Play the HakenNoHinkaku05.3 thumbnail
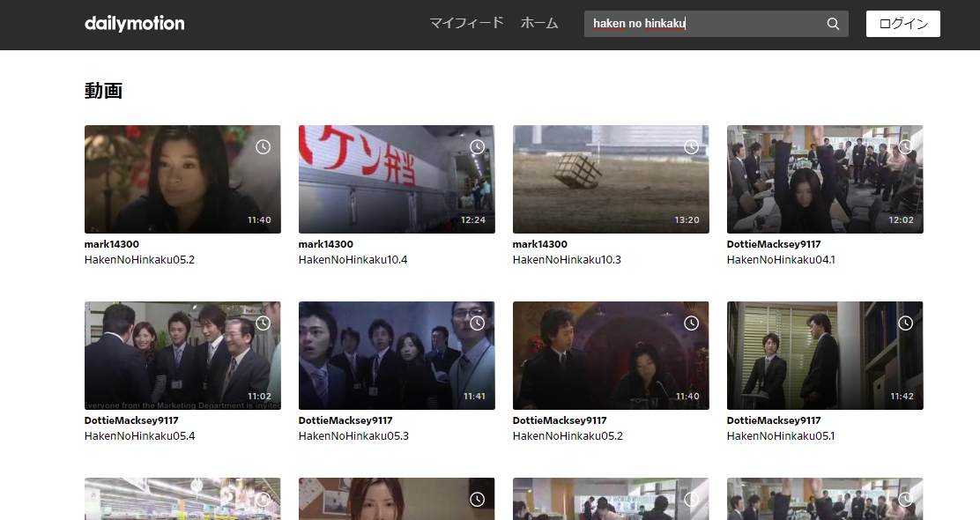The image size is (980, 520). (397, 355)
